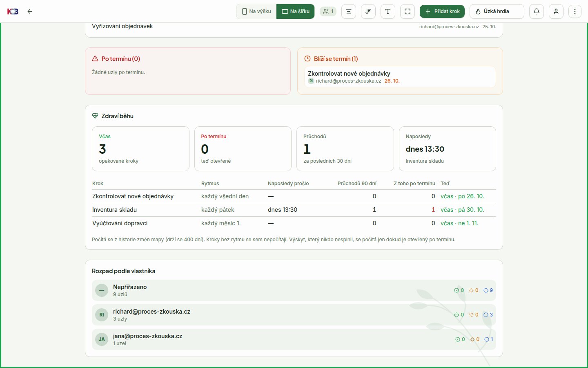Open the KB logo home

point(13,11)
